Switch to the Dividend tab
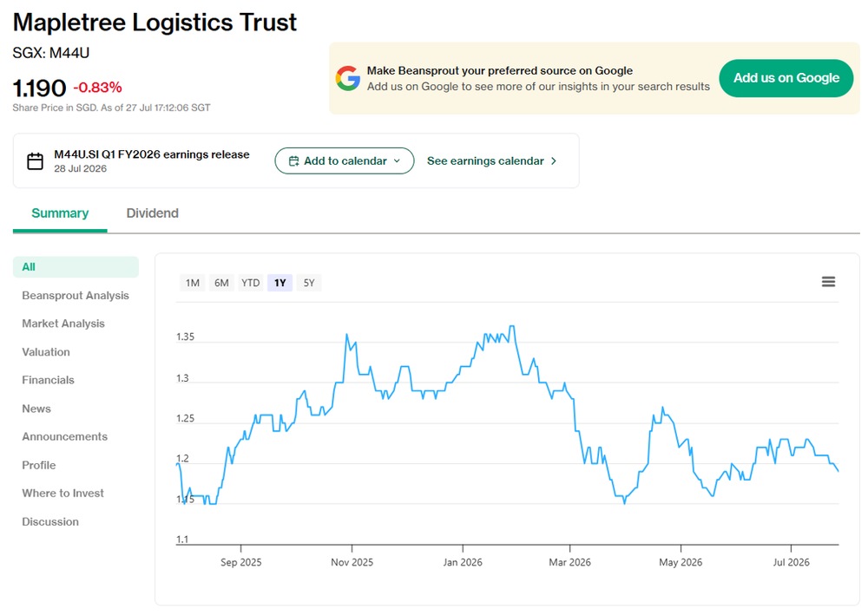The image size is (868, 615). [152, 213]
